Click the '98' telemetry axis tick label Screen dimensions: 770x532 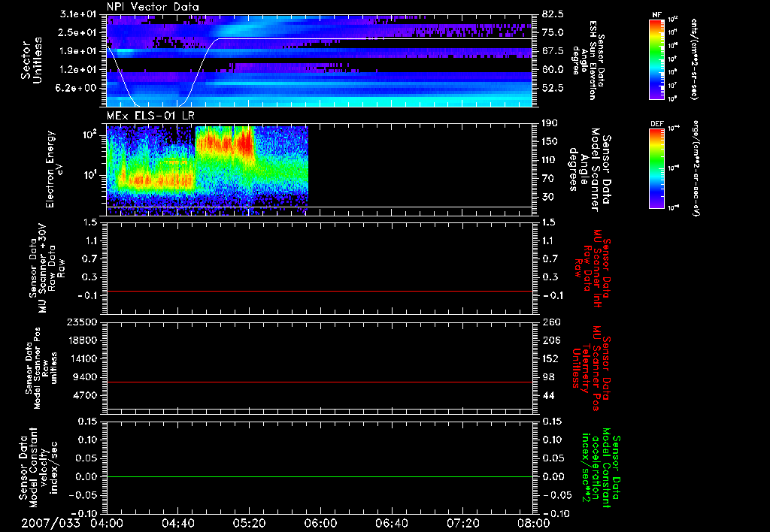[548, 377]
